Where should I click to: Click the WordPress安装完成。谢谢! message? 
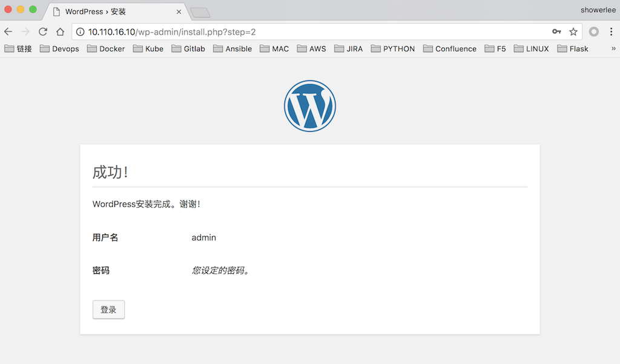[147, 204]
